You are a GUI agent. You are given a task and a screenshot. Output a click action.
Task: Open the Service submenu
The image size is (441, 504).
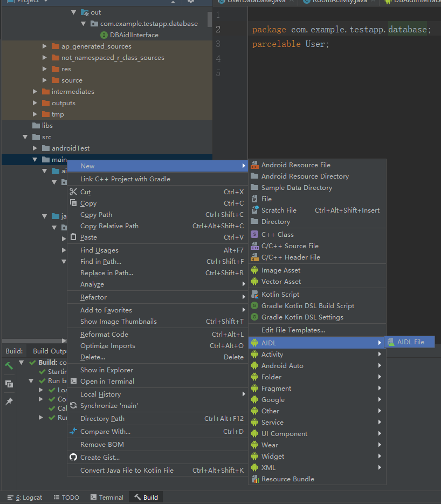pos(318,423)
